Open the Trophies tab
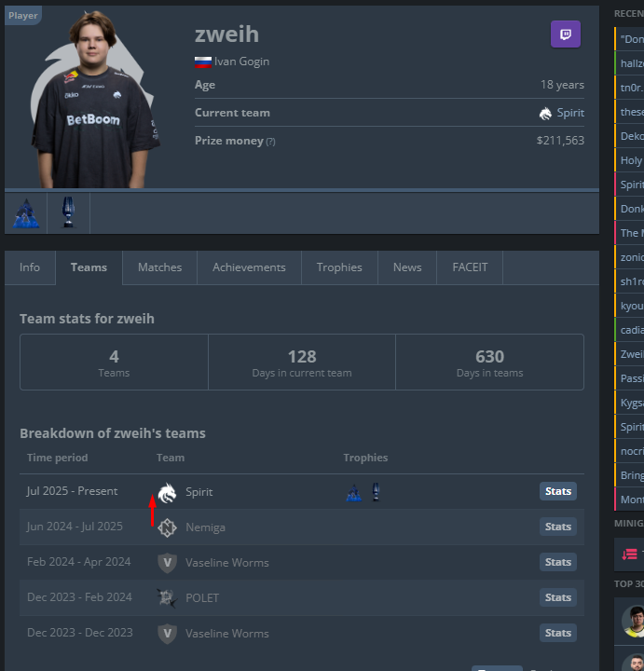The image size is (644, 671). click(x=339, y=267)
